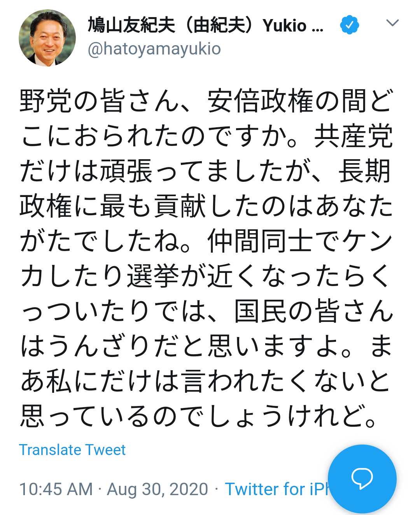Click the tweet line starting はうんざりだと
The width and height of the screenshot is (420, 515).
206,346
